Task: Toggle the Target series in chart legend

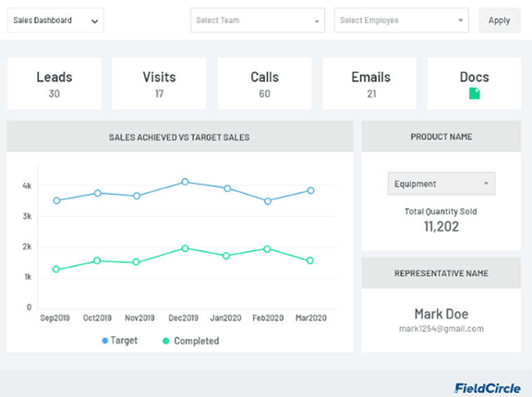Action: [x=120, y=341]
